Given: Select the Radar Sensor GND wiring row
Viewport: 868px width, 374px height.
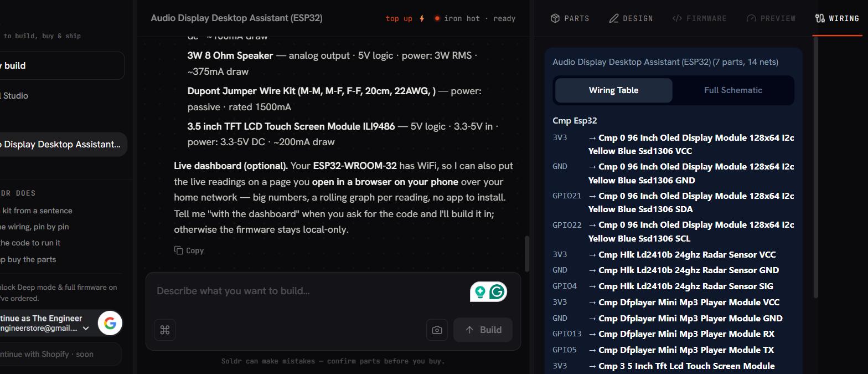Looking at the screenshot, I should tap(673, 270).
